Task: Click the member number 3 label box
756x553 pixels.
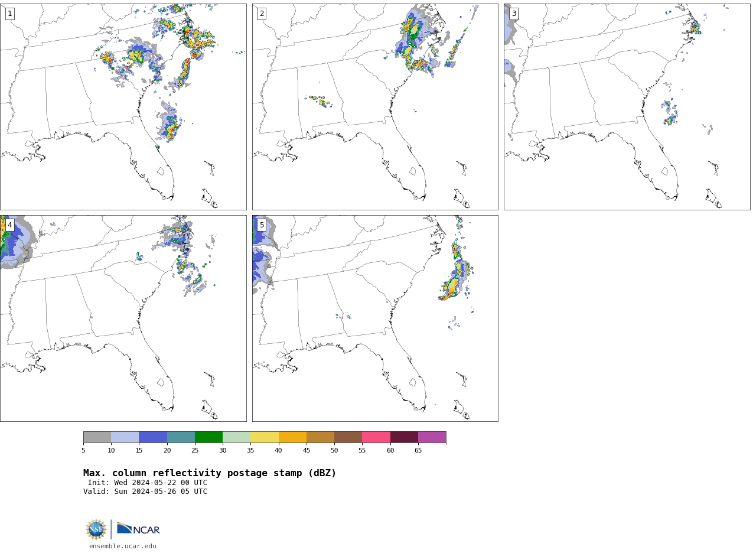Action: click(514, 14)
